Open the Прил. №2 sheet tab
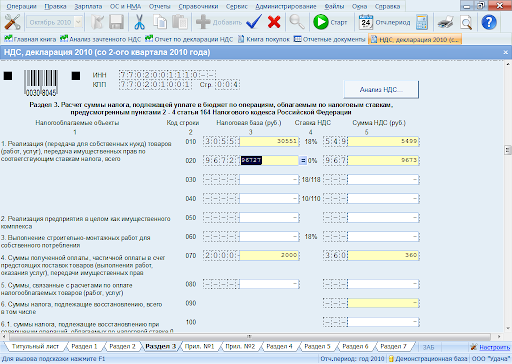This screenshot has width=512, height=364. click(x=240, y=347)
